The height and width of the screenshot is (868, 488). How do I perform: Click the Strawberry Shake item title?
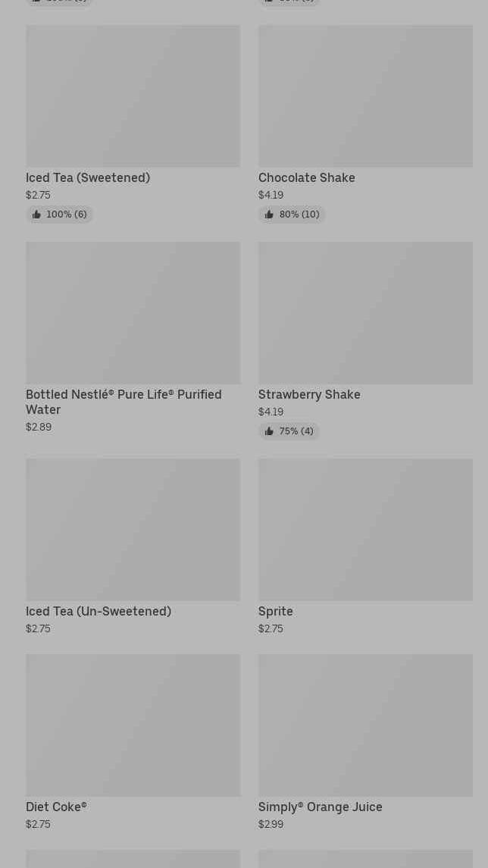[x=309, y=395]
